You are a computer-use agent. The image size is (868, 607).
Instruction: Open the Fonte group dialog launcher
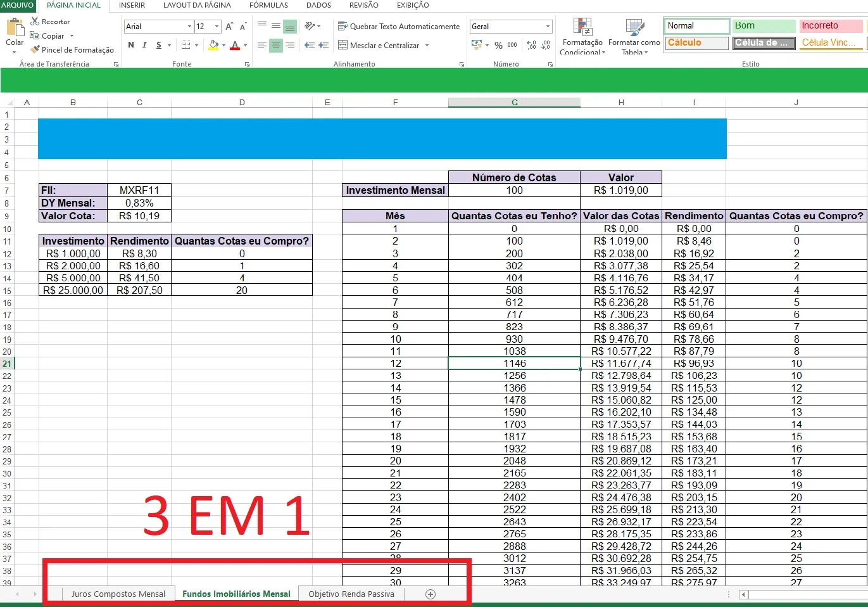tap(247, 64)
